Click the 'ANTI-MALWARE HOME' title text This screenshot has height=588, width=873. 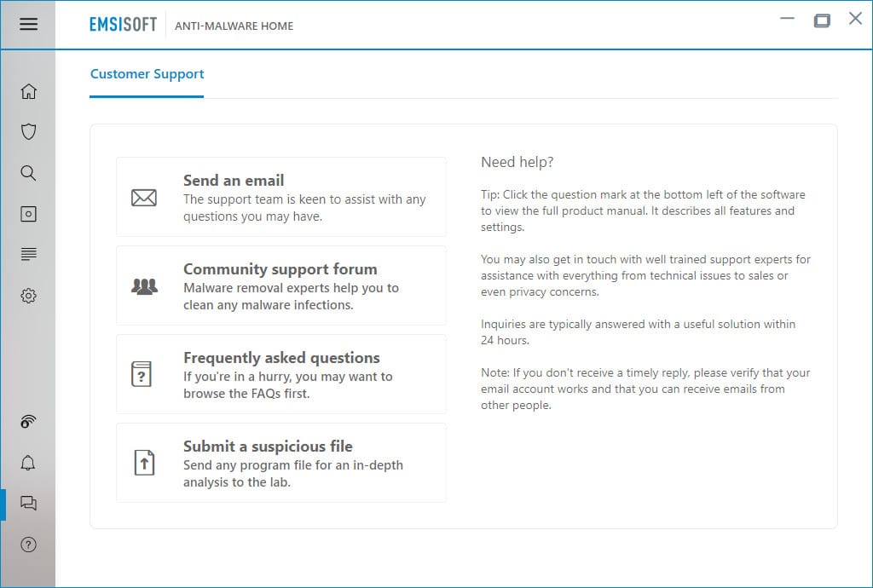tap(234, 26)
